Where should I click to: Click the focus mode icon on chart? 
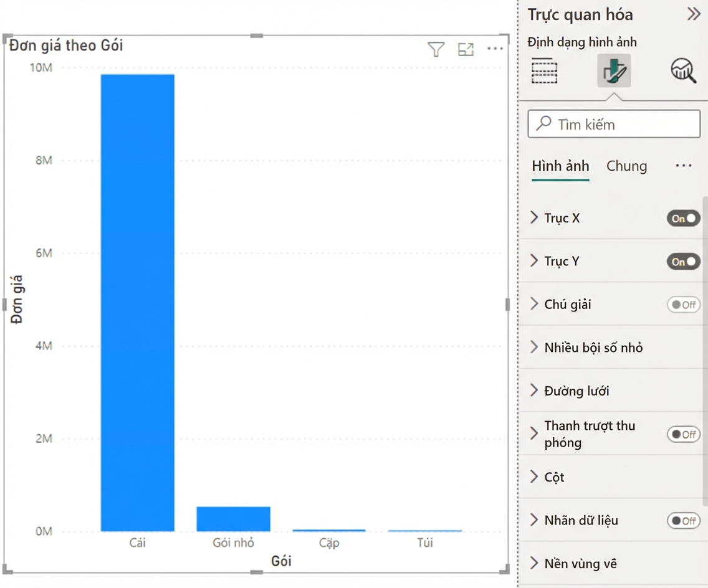(x=466, y=49)
